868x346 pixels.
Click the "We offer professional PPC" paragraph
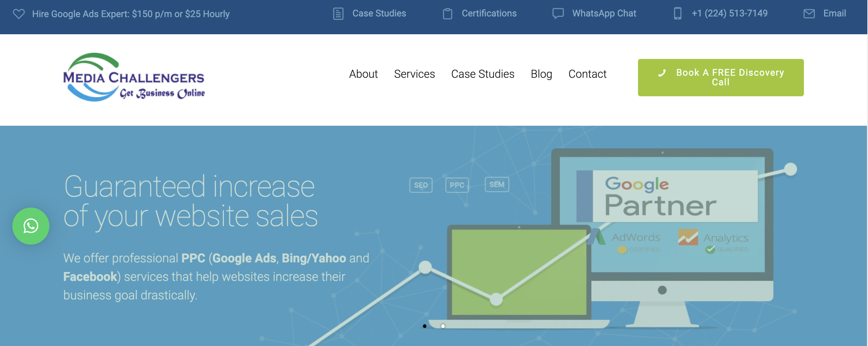tap(216, 277)
